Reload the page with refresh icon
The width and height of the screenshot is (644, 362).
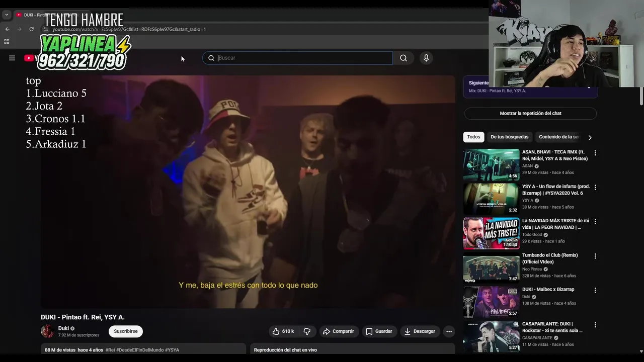31,29
